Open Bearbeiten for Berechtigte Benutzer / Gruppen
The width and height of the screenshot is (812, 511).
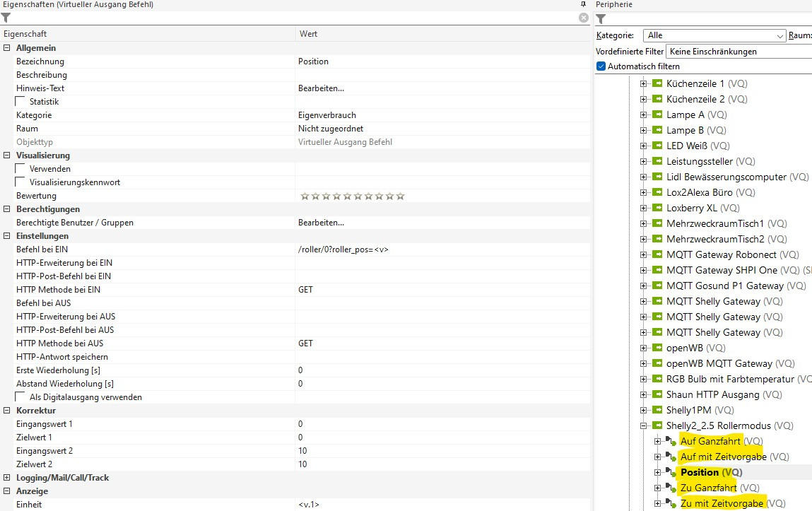pyautogui.click(x=321, y=223)
